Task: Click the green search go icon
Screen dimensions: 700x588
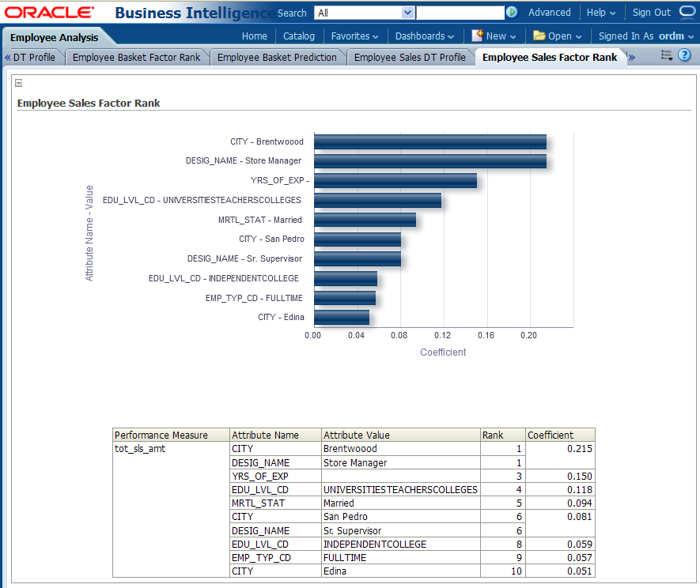Action: coord(512,13)
